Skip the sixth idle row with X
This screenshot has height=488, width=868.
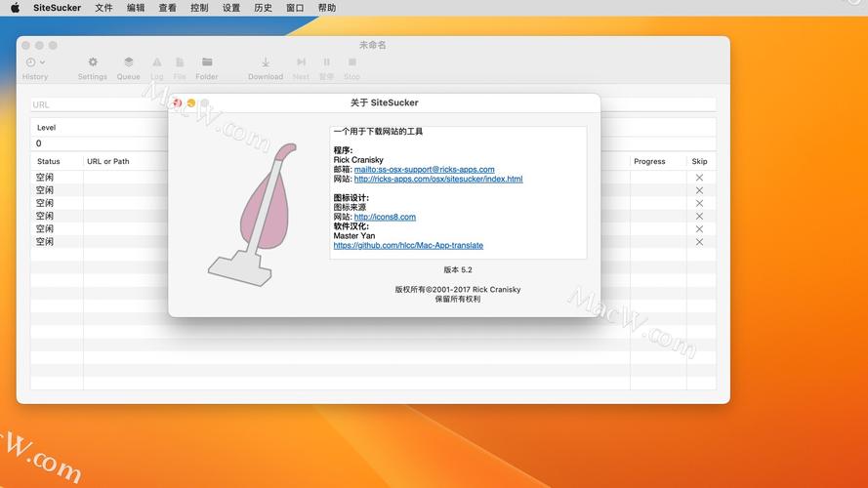pyautogui.click(x=699, y=242)
